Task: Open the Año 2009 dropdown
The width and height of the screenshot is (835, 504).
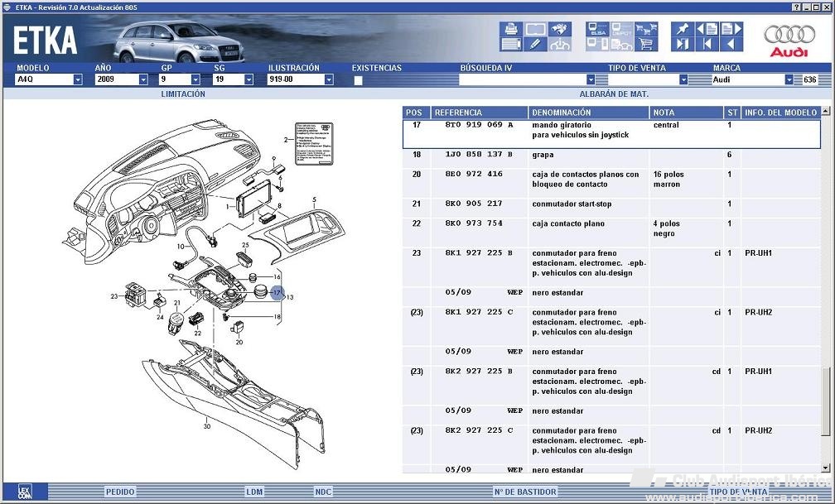Action: tap(143, 79)
